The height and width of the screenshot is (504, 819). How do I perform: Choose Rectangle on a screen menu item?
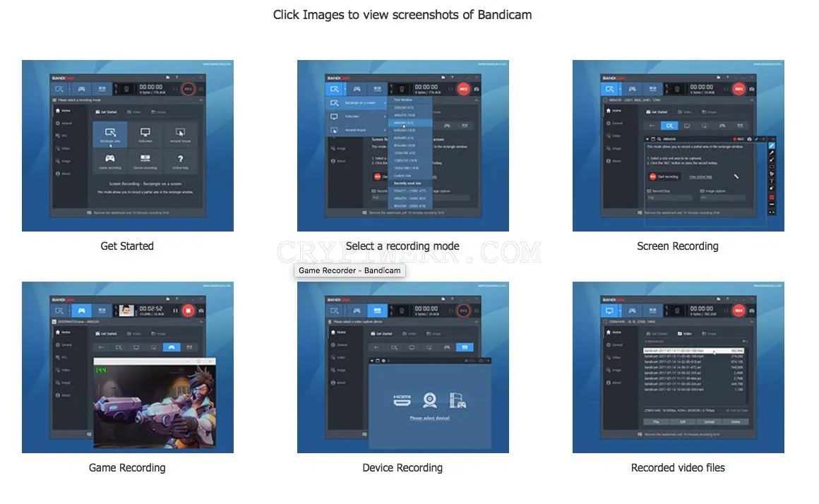pyautogui.click(x=357, y=103)
